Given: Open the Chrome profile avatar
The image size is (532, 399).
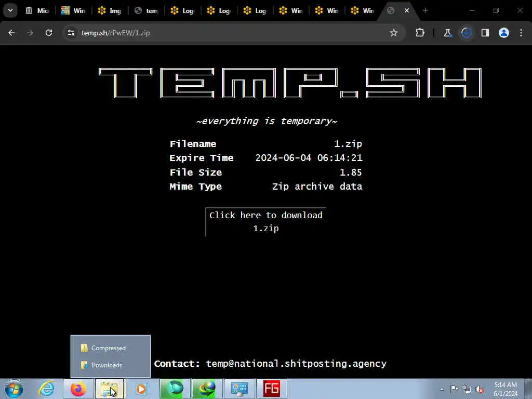Looking at the screenshot, I should point(504,33).
